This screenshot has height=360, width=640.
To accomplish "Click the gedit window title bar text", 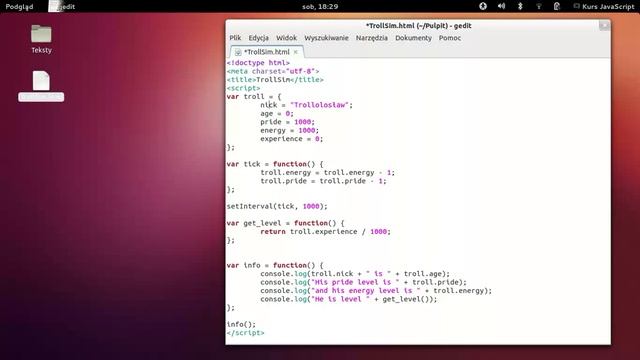I will point(418,26).
